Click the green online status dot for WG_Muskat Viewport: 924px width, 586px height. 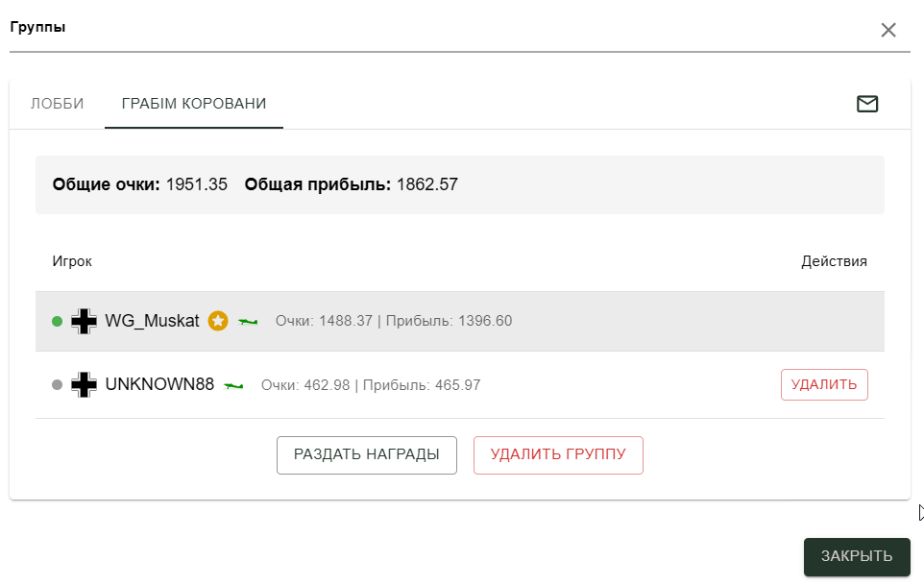coord(58,321)
